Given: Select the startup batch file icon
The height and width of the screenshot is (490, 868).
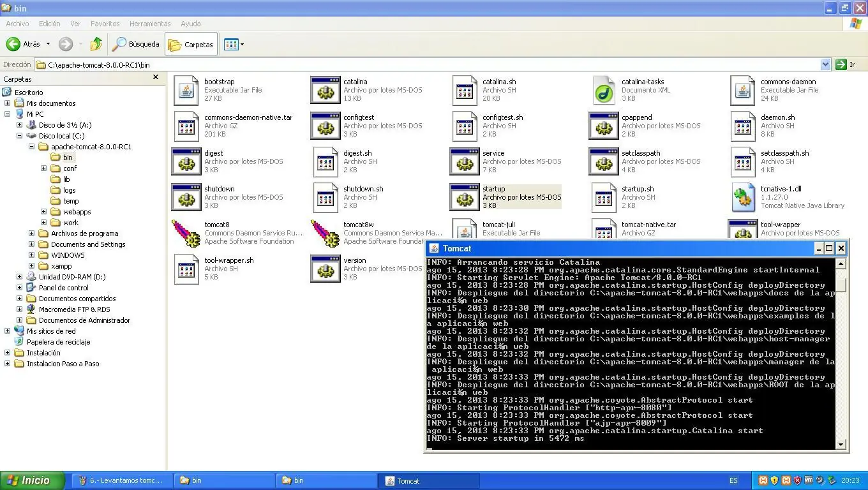Looking at the screenshot, I should coord(465,198).
